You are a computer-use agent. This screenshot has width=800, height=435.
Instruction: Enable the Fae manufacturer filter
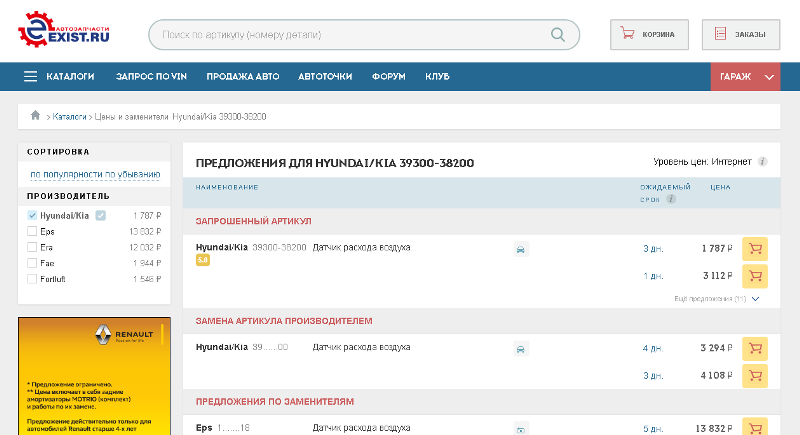click(x=33, y=262)
